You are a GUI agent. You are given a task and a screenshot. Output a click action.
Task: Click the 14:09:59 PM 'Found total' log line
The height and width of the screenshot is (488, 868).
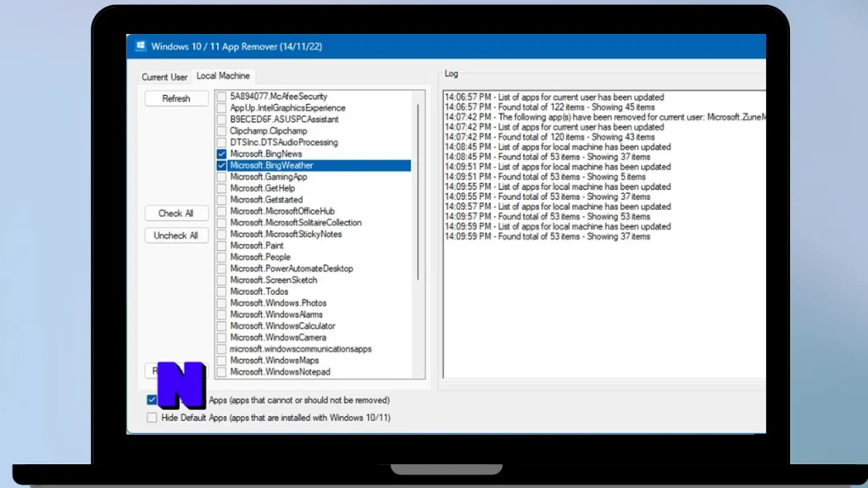[548, 237]
